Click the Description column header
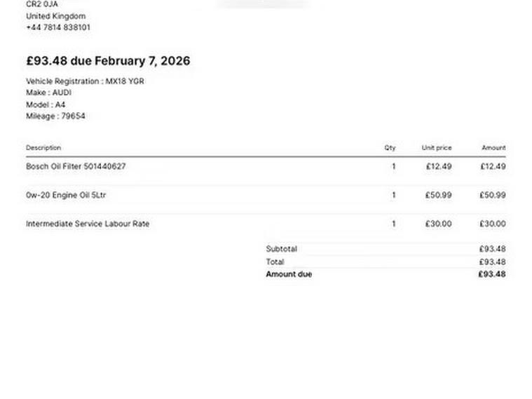Image resolution: width=532 pixels, height=399 pixels. click(43, 148)
